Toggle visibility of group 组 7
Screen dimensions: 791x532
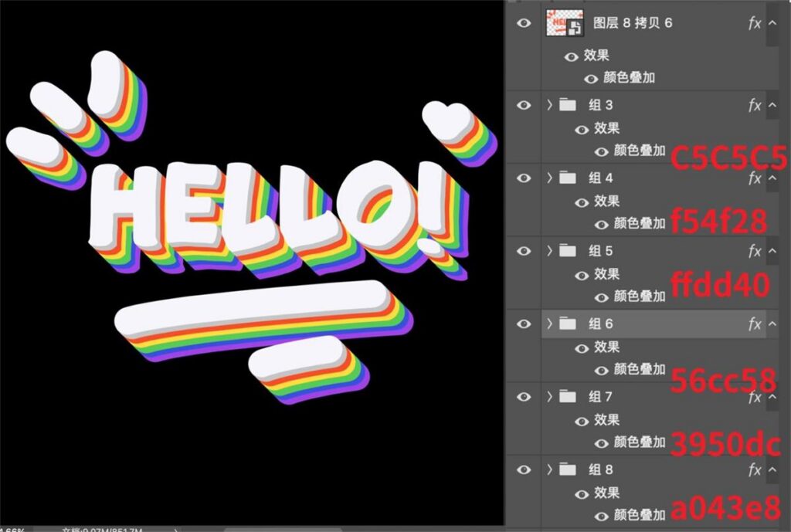point(524,397)
